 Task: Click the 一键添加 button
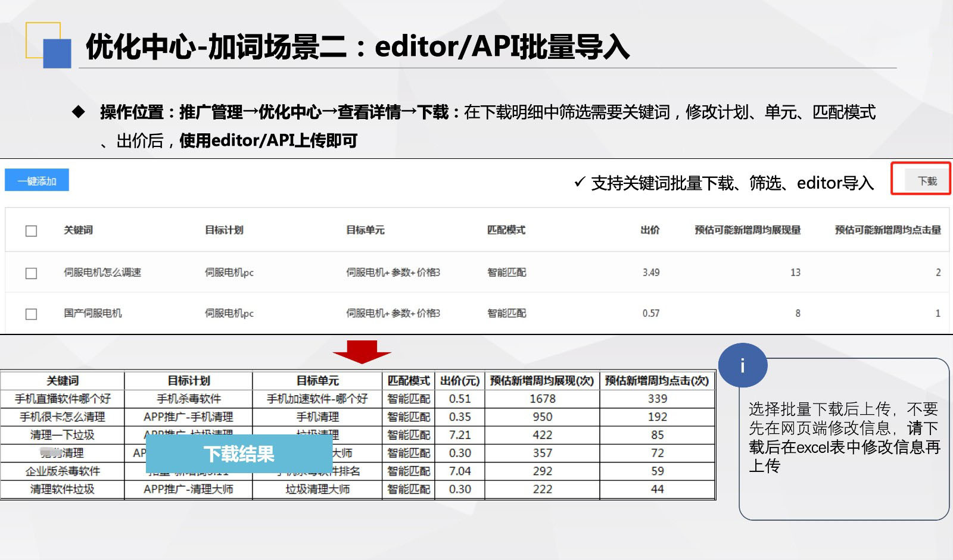tap(37, 180)
